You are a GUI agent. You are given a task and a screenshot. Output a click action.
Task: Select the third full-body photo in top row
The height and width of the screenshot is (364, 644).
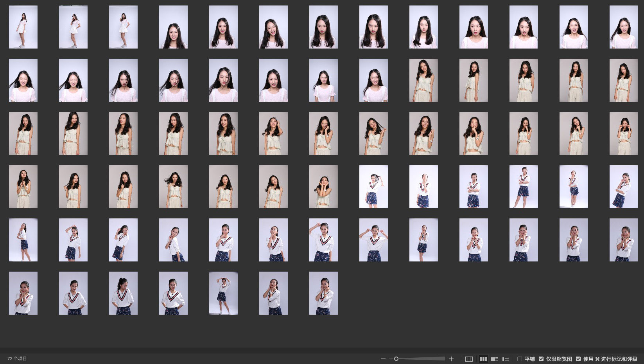pyautogui.click(x=123, y=27)
